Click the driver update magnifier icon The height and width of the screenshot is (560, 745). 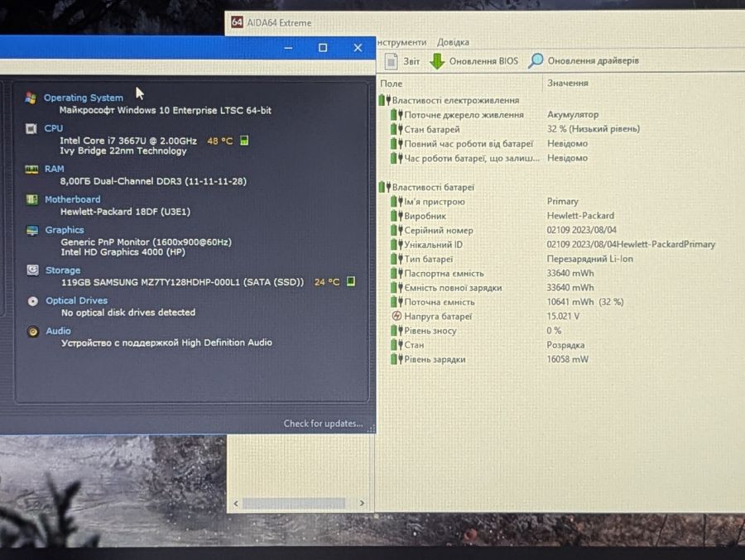(536, 60)
